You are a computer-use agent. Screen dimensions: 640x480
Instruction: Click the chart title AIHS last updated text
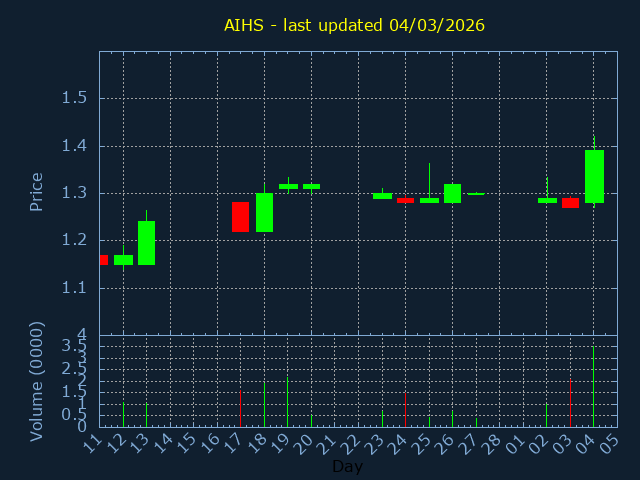[354, 25]
